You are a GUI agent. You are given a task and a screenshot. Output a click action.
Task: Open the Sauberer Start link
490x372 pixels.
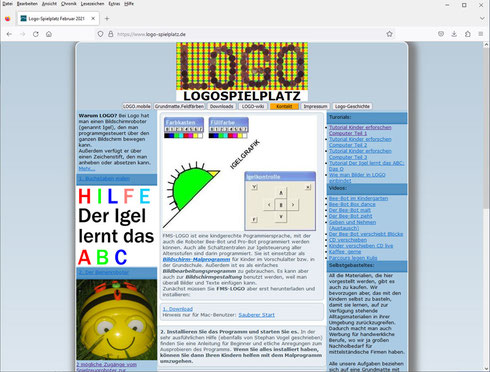click(x=257, y=315)
